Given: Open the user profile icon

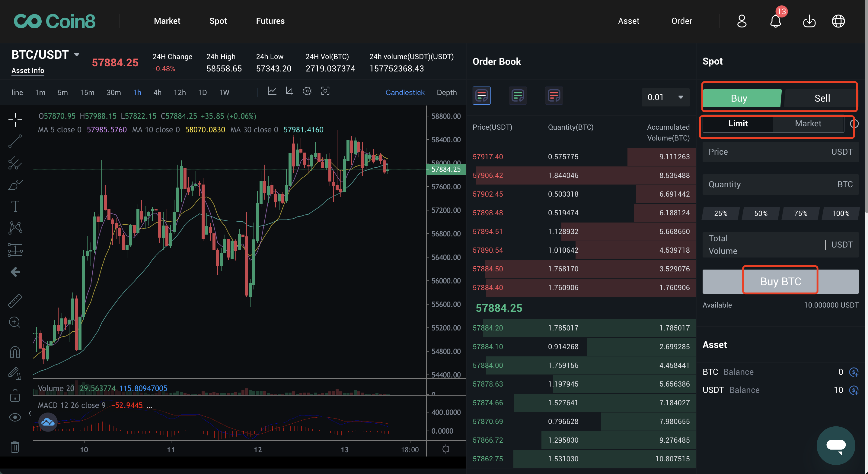Looking at the screenshot, I should click(x=742, y=21).
